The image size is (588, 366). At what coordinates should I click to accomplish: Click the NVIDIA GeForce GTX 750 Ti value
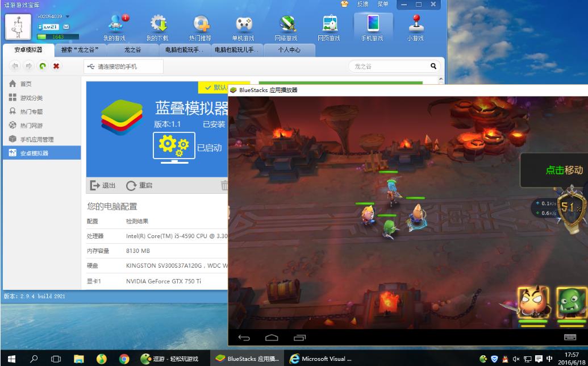(x=164, y=281)
